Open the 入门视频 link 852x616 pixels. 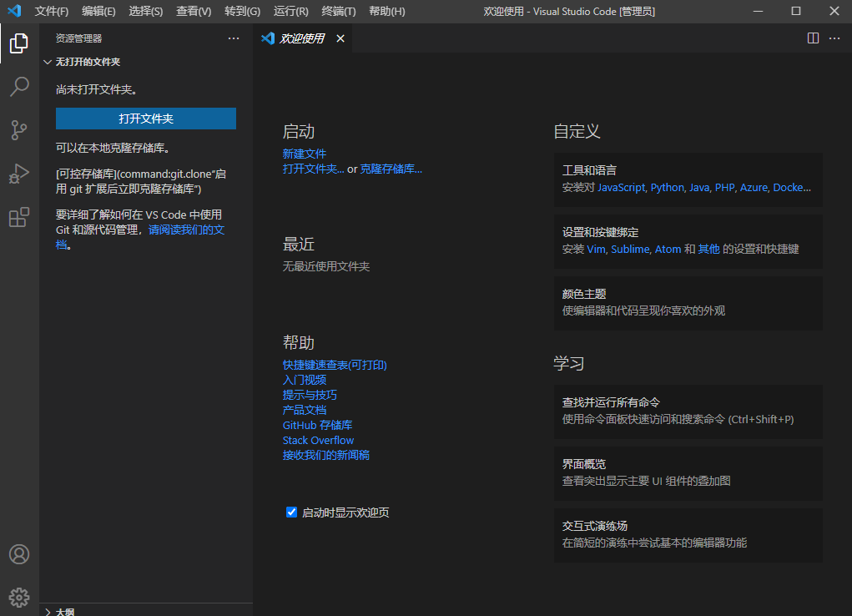[x=305, y=380]
